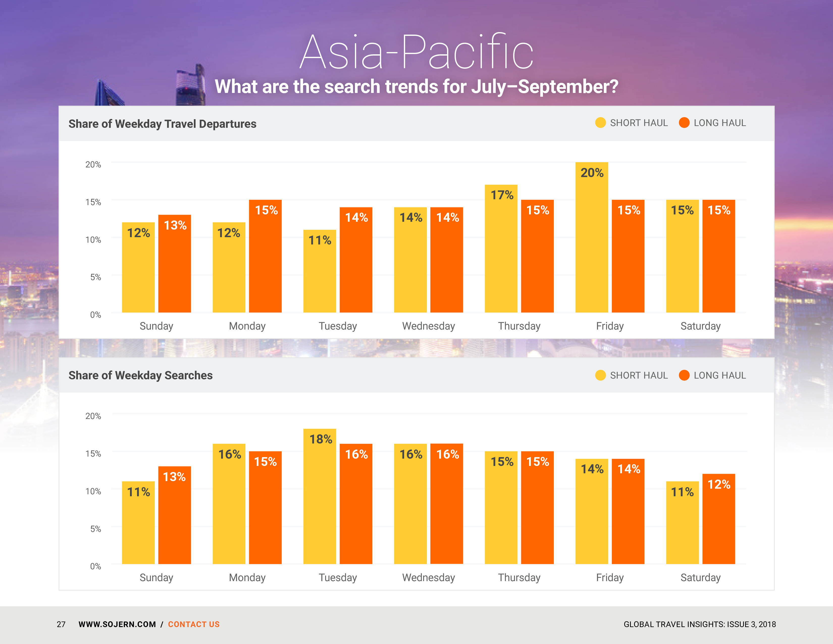Click the page number 27 in footer
Viewport: 833px width, 644px height.
tap(61, 624)
